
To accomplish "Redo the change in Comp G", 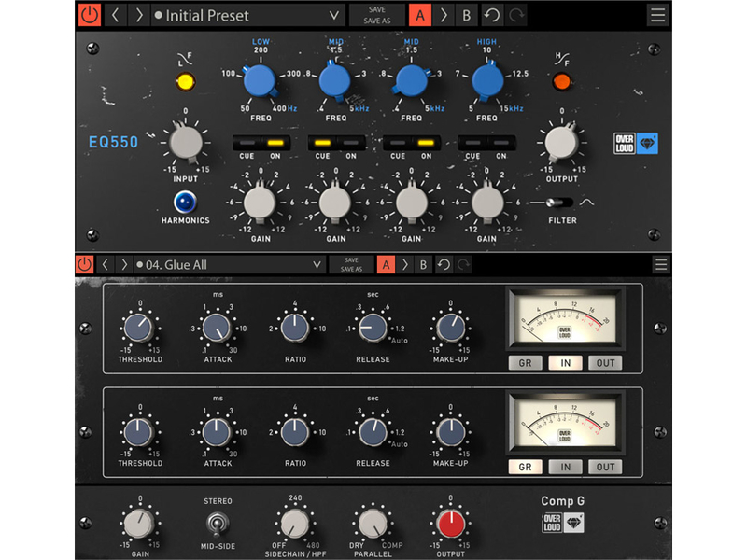I will click(x=463, y=264).
